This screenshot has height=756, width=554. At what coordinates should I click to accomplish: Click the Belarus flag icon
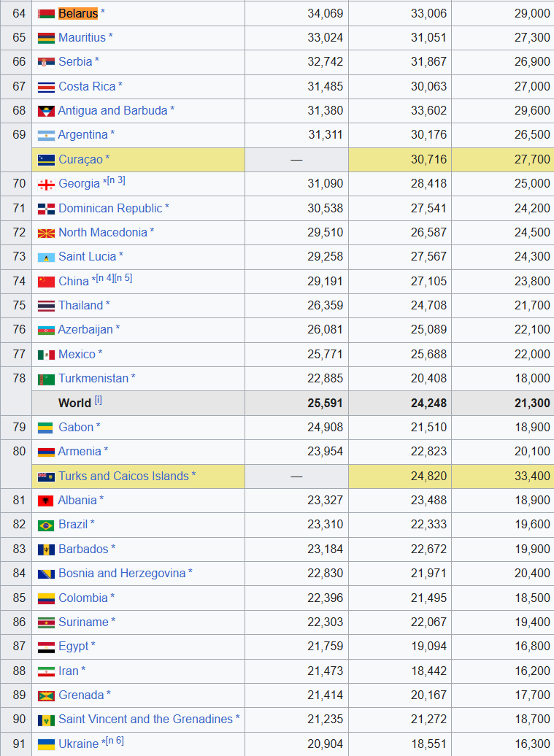coord(46,14)
